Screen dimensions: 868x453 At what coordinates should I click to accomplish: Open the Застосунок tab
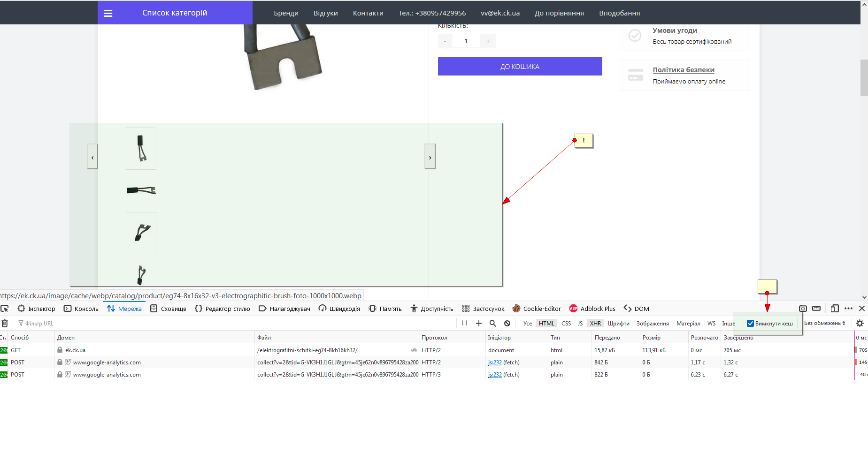click(484, 309)
